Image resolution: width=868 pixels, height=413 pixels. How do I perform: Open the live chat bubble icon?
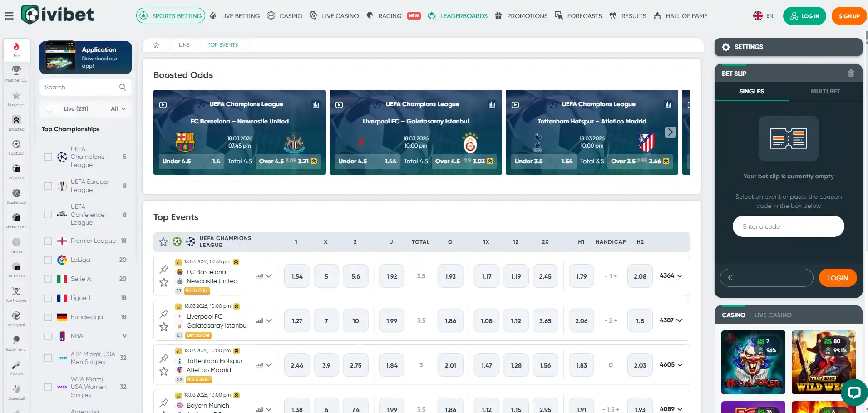[854, 393]
